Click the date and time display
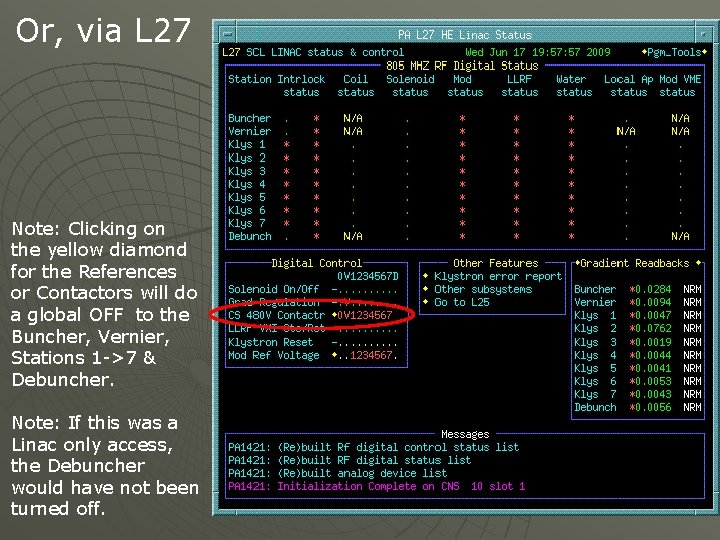 (538, 52)
